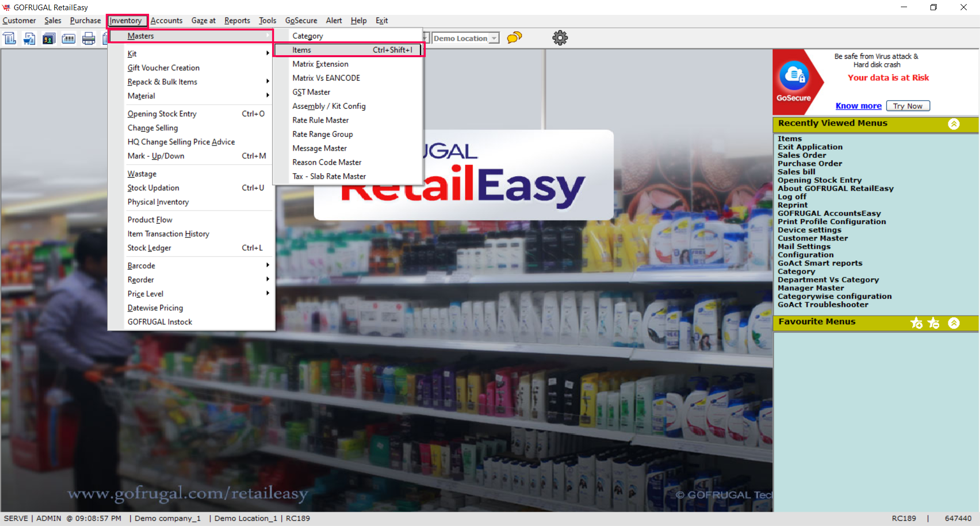Select Gift Voucher Creation

point(191,68)
